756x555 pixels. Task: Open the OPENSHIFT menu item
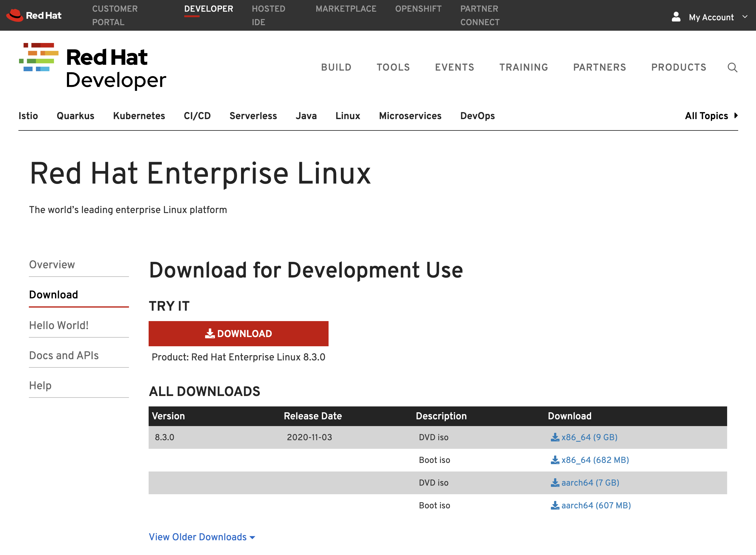tap(418, 9)
